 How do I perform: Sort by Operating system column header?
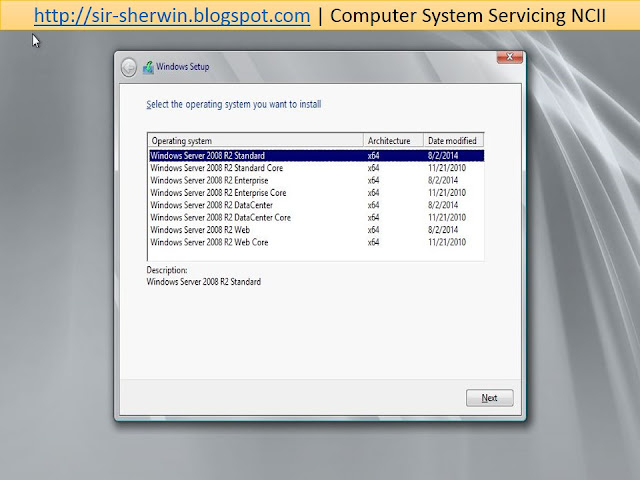[256, 140]
